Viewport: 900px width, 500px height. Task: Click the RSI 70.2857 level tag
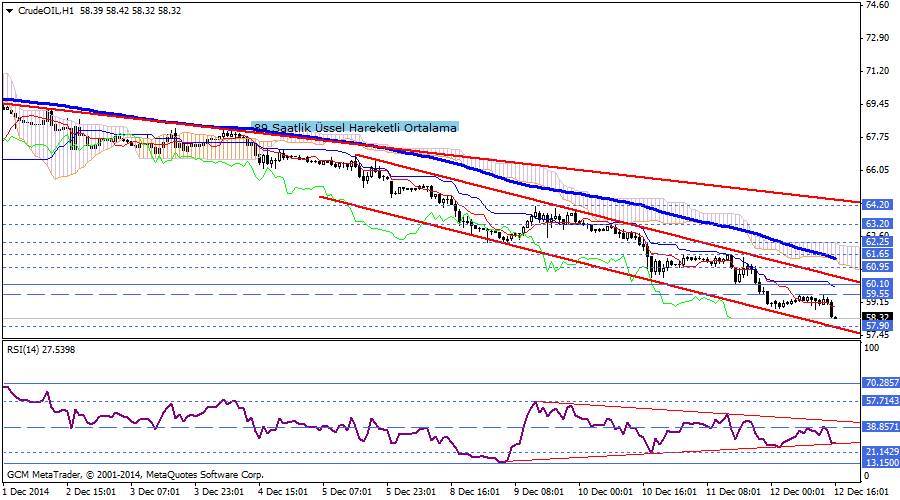click(x=879, y=383)
